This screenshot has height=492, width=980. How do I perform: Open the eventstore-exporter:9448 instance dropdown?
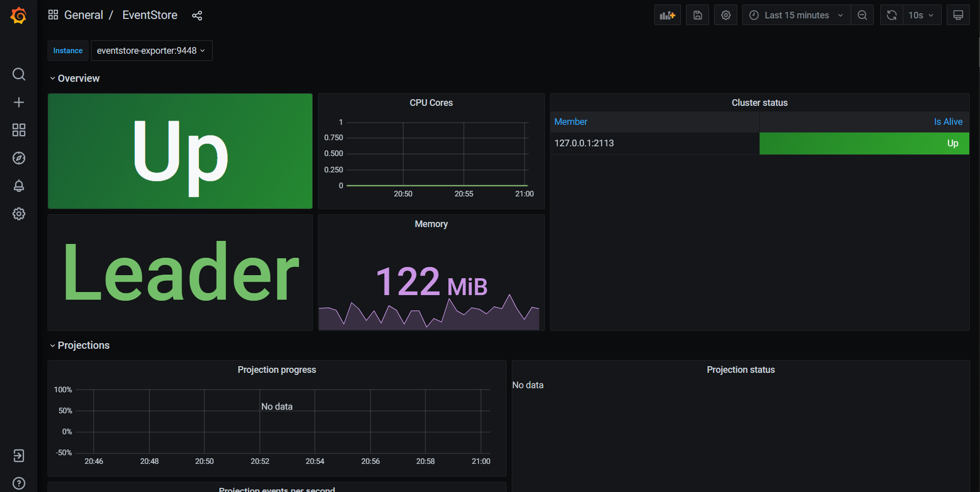[152, 51]
